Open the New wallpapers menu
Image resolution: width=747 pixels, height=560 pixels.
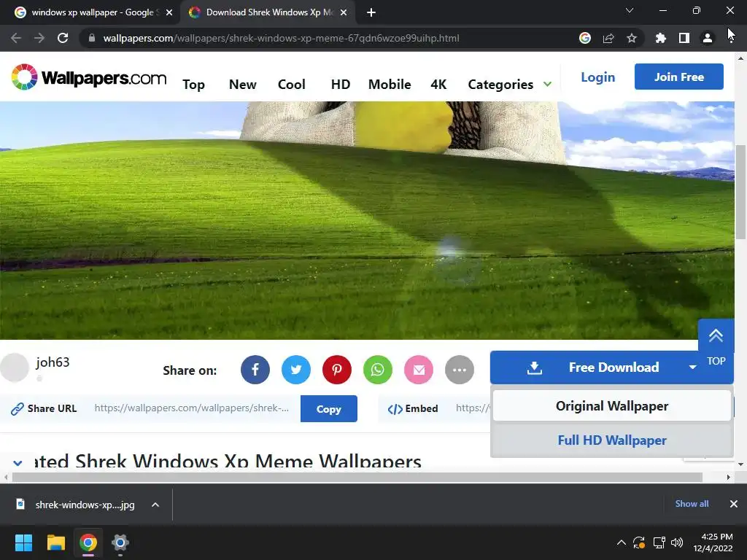click(x=242, y=85)
